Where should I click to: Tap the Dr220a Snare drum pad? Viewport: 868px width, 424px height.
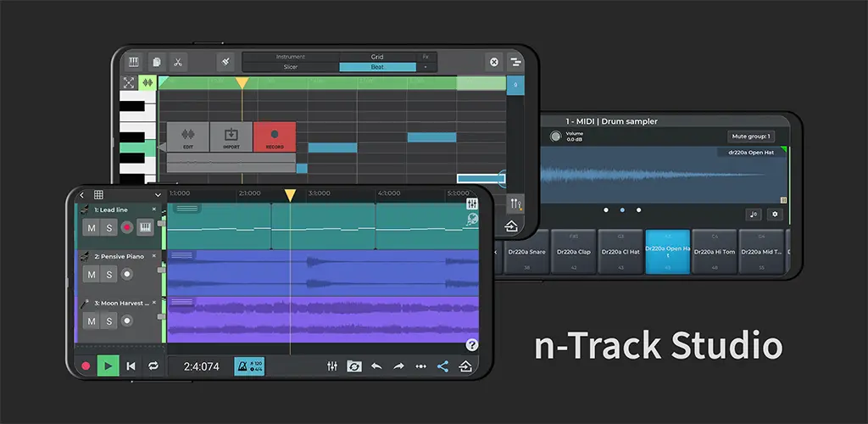click(526, 252)
